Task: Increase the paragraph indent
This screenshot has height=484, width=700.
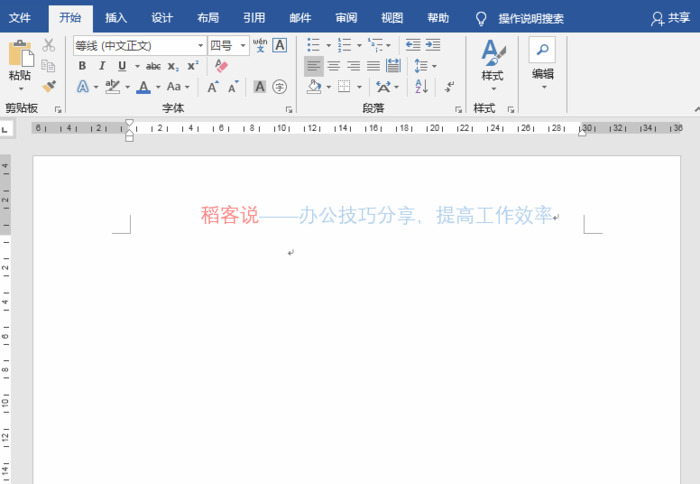Action: coord(433,45)
